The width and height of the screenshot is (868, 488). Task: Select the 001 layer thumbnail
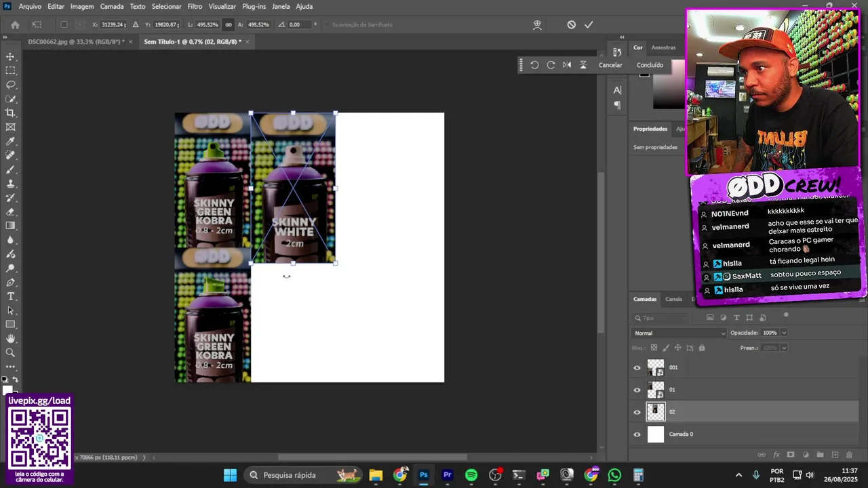(x=656, y=367)
